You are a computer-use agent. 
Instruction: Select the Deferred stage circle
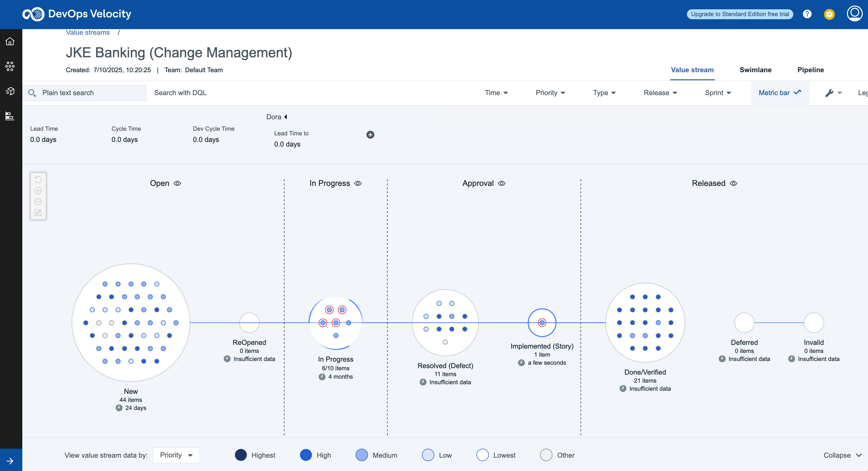pos(744,323)
